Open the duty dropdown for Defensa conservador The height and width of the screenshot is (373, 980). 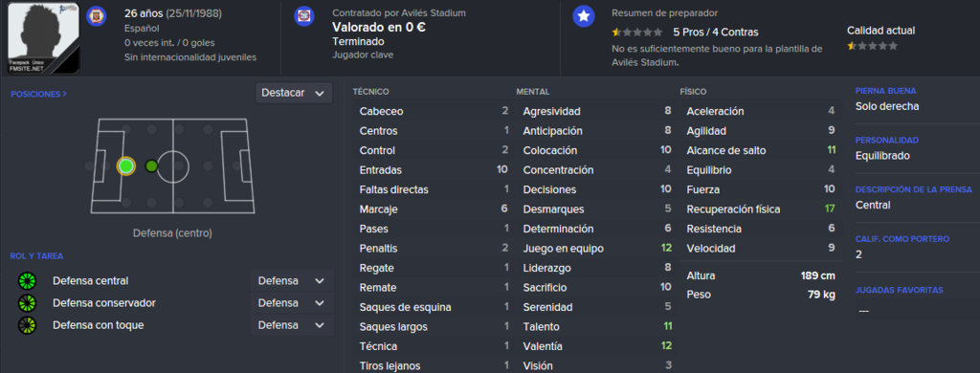(292, 303)
